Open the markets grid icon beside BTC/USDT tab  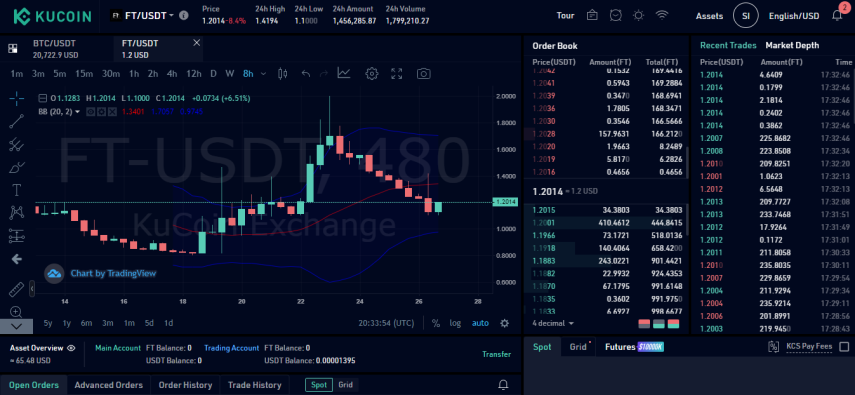coord(13,49)
